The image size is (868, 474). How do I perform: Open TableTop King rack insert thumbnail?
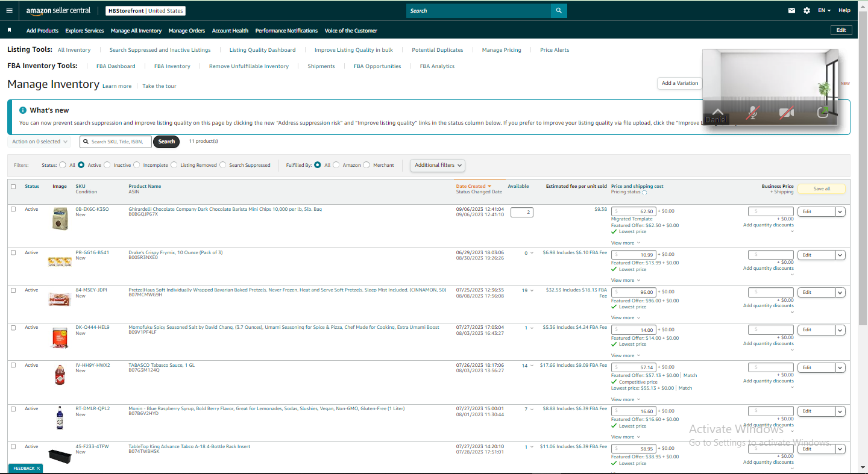[60, 456]
